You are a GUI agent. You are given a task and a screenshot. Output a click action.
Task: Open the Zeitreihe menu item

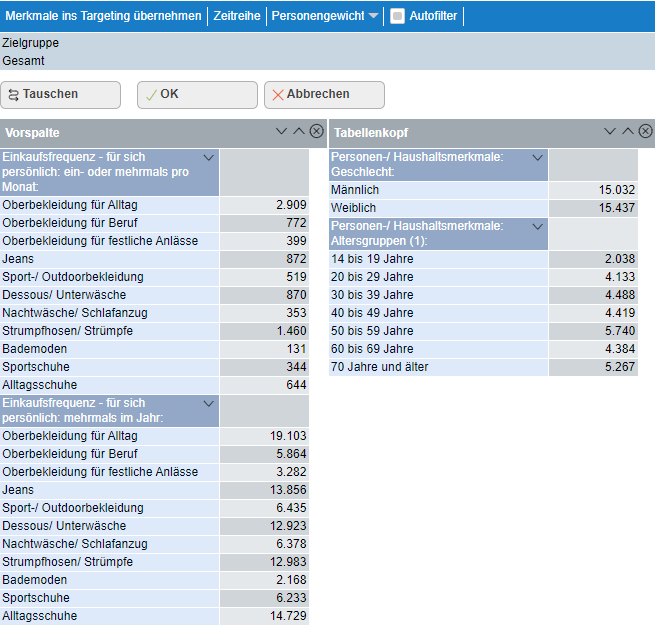236,16
